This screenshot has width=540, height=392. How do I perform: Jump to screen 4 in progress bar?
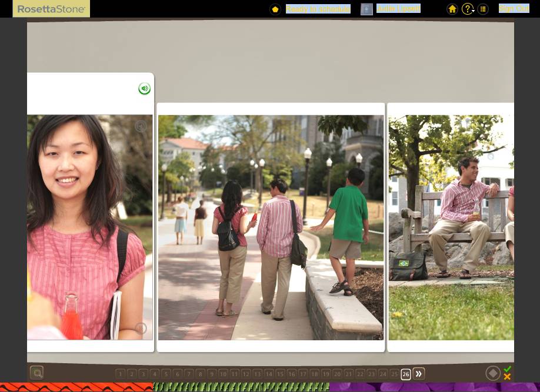[155, 374]
